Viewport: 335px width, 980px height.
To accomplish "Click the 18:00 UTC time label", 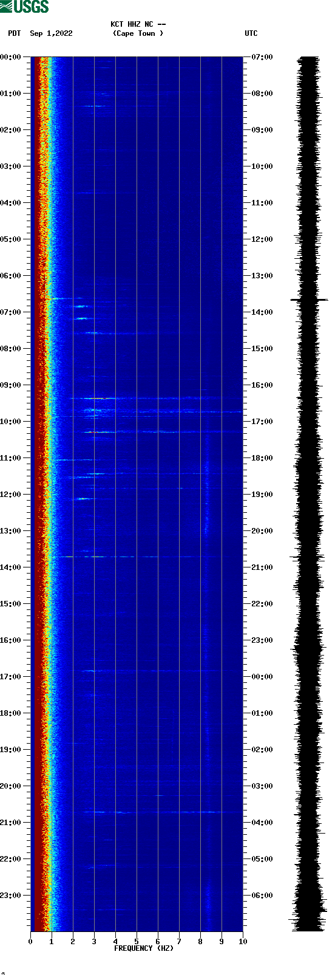I will click(262, 458).
